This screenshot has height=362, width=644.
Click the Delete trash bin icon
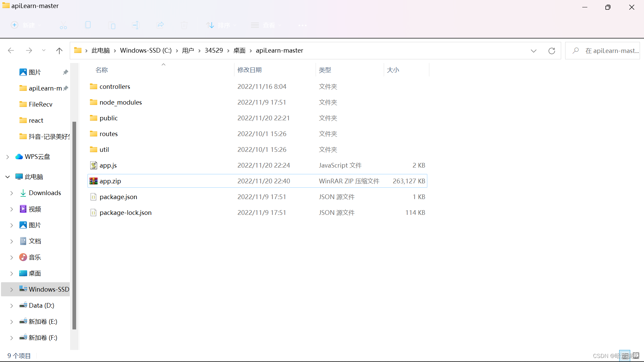184,25
